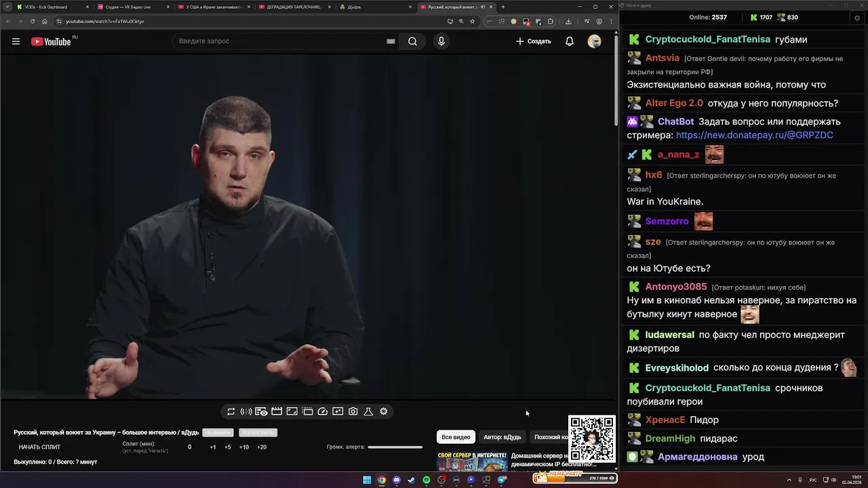868x488 pixels.
Task: Switch to the Д(ы)ра tab
Action: click(x=376, y=7)
